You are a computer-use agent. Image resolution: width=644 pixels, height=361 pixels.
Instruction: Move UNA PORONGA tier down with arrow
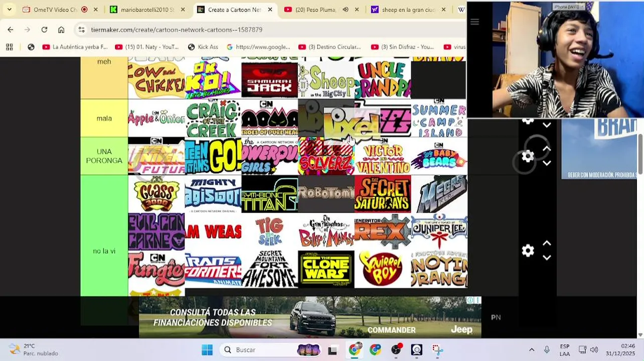[x=547, y=163]
